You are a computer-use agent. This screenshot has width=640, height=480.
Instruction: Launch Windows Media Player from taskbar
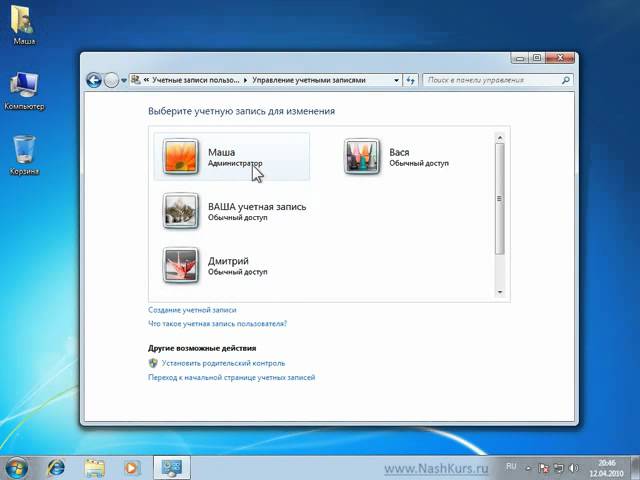(131, 468)
